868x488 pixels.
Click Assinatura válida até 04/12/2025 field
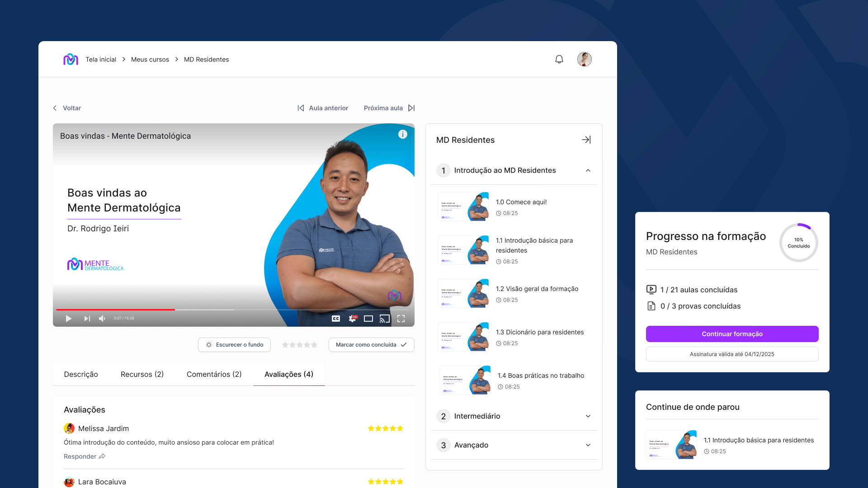(732, 354)
